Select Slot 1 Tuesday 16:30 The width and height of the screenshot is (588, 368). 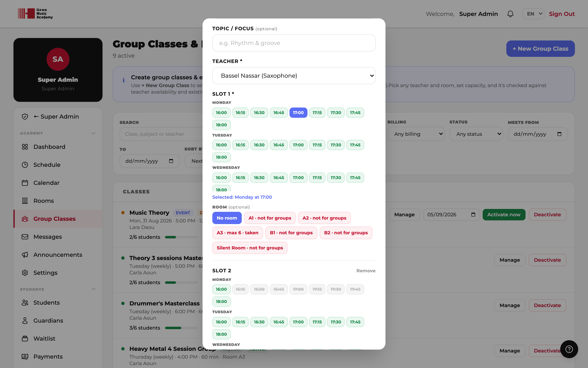point(259,145)
